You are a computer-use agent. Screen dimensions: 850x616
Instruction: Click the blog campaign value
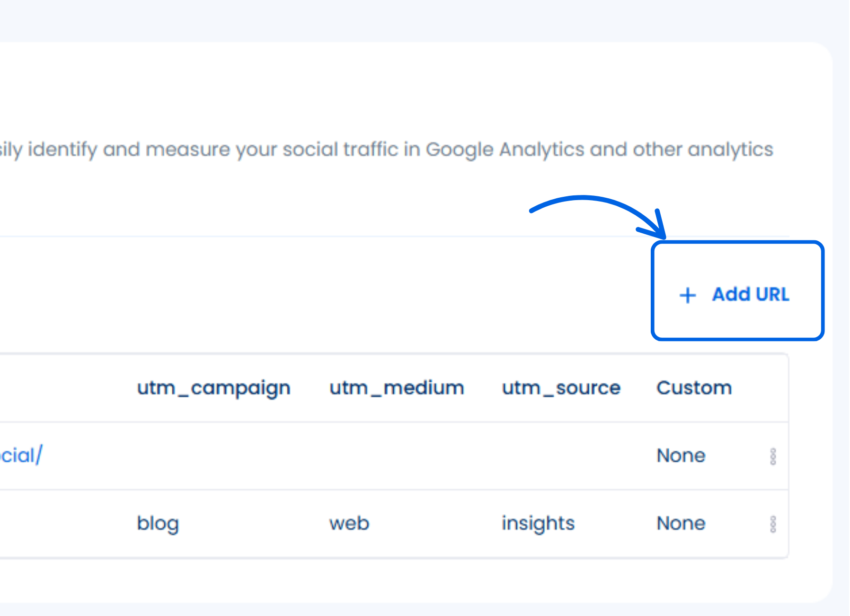click(x=158, y=524)
